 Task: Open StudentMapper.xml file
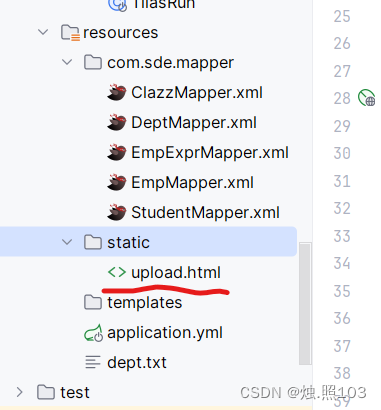click(205, 212)
